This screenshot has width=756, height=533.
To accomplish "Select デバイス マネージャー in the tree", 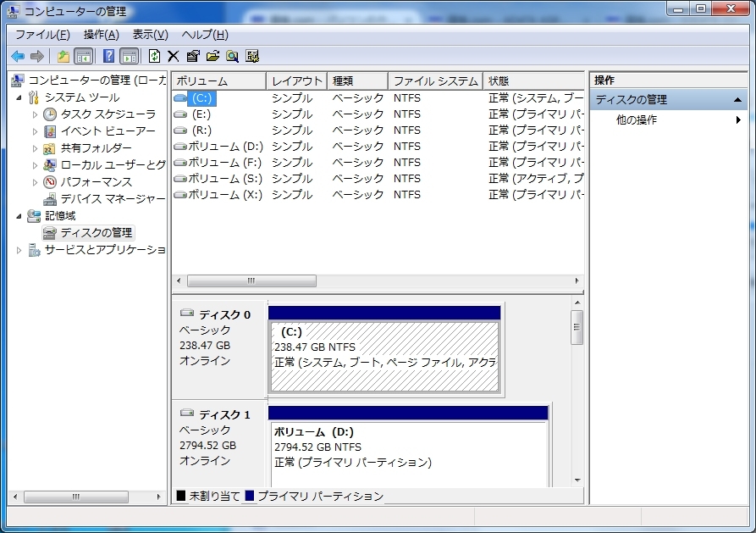I will pos(113,199).
